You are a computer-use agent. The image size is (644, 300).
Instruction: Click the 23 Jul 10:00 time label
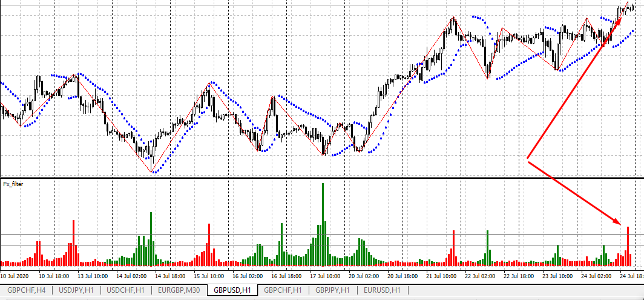(x=559, y=275)
